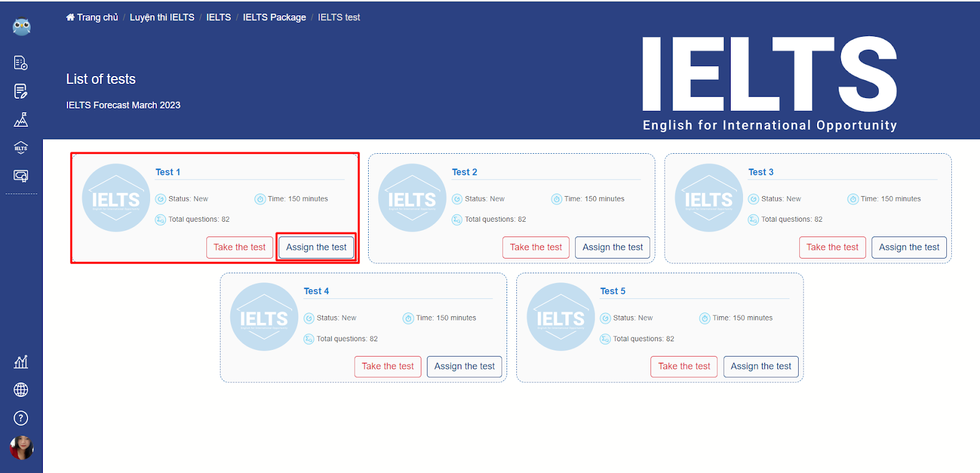Click the total questions icon in Test 4
Image resolution: width=980 pixels, height=473 pixels.
tap(309, 339)
